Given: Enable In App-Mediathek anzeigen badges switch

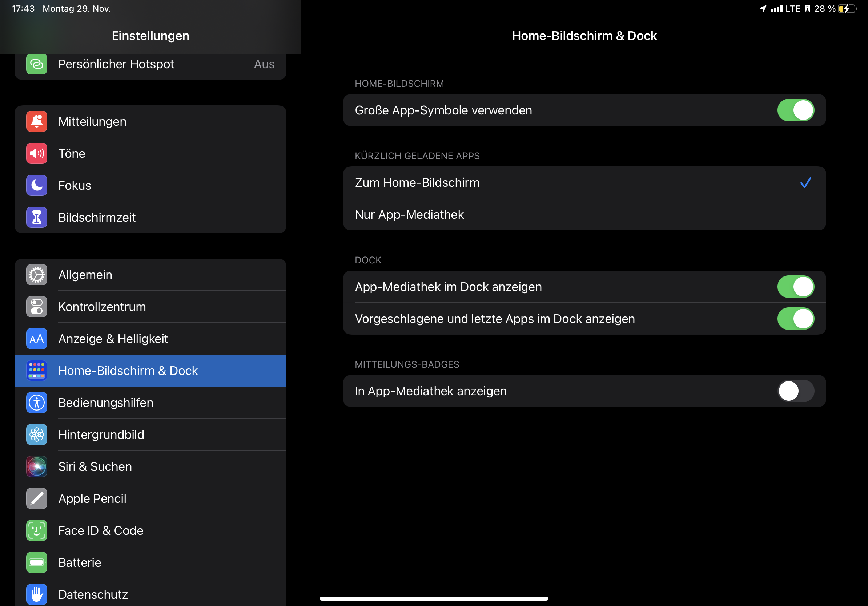Looking at the screenshot, I should point(795,391).
